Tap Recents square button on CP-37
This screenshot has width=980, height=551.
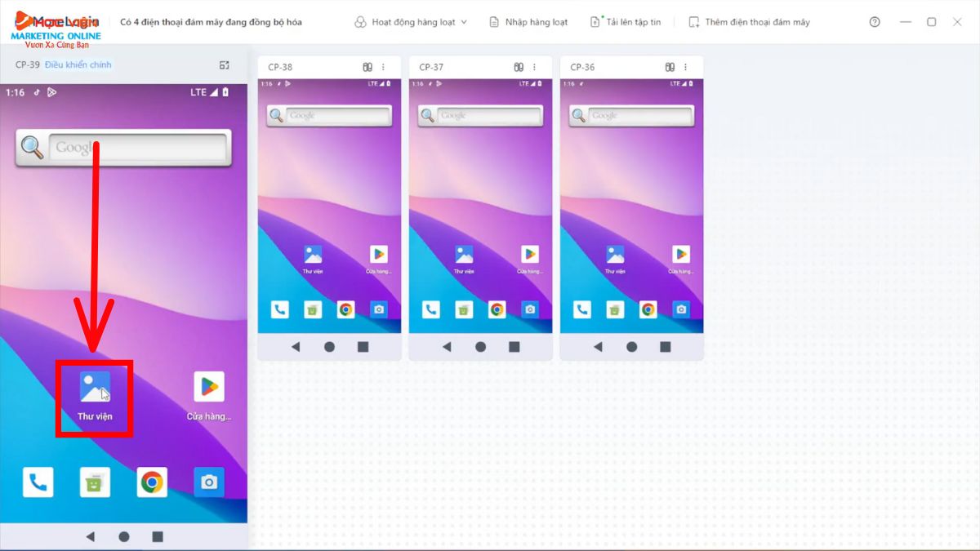point(514,347)
